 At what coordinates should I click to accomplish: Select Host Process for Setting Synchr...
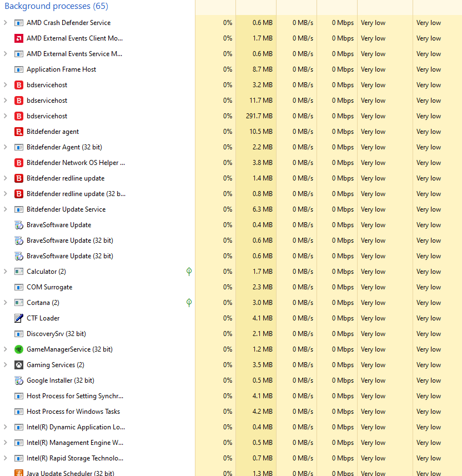pos(75,396)
